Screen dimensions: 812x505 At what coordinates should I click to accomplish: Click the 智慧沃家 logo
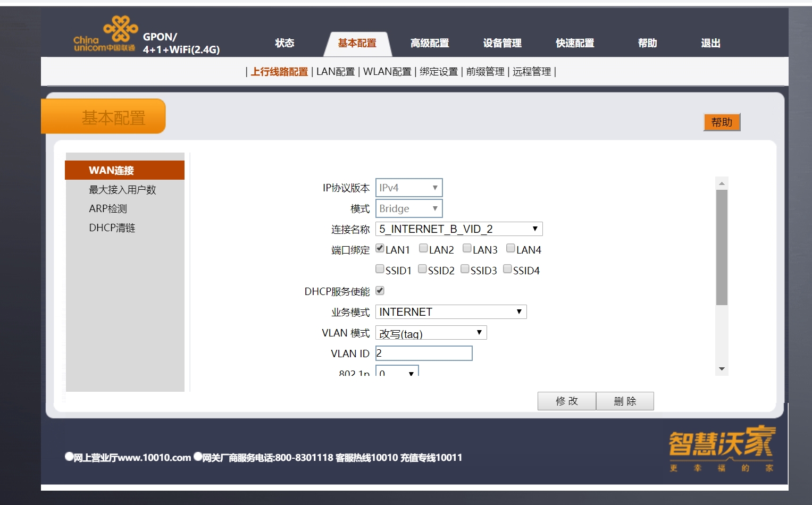722,448
